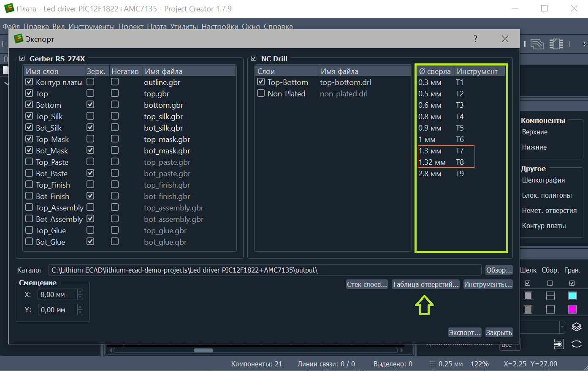Expand the toolbar overflow chevron

584,44
